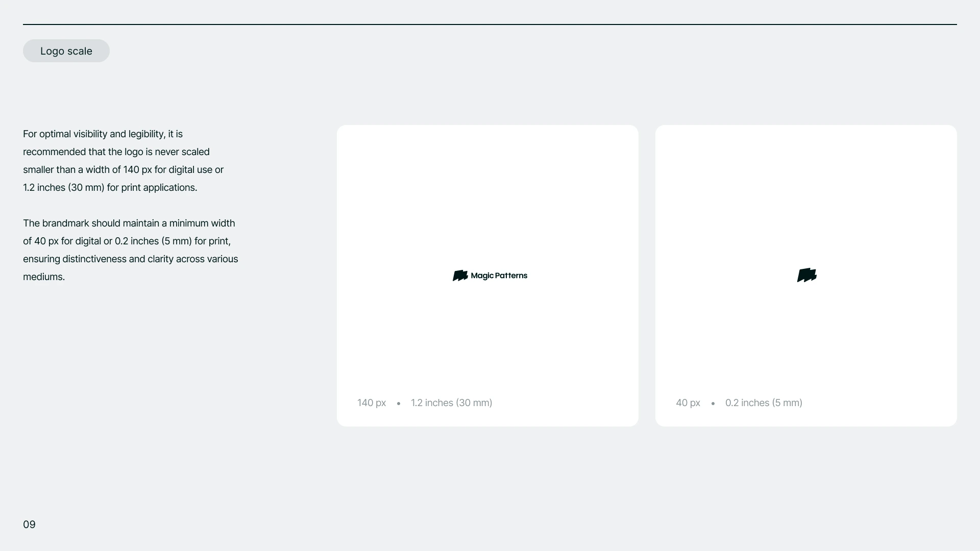
Task: Click the paragraph starting 'The brandmark should'
Action: pos(131,250)
